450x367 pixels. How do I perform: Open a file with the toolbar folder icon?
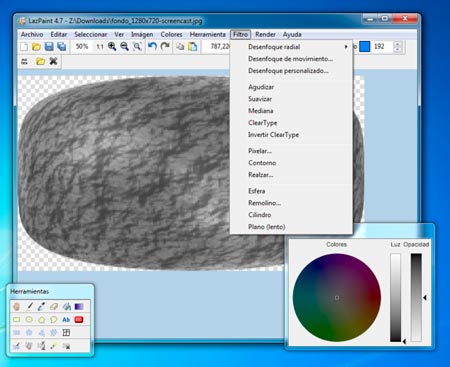(36, 47)
